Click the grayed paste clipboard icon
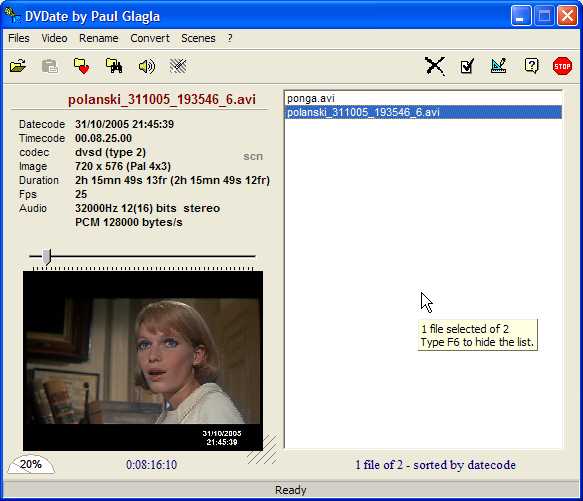Viewport: 583px width, 501px height. tap(49, 67)
